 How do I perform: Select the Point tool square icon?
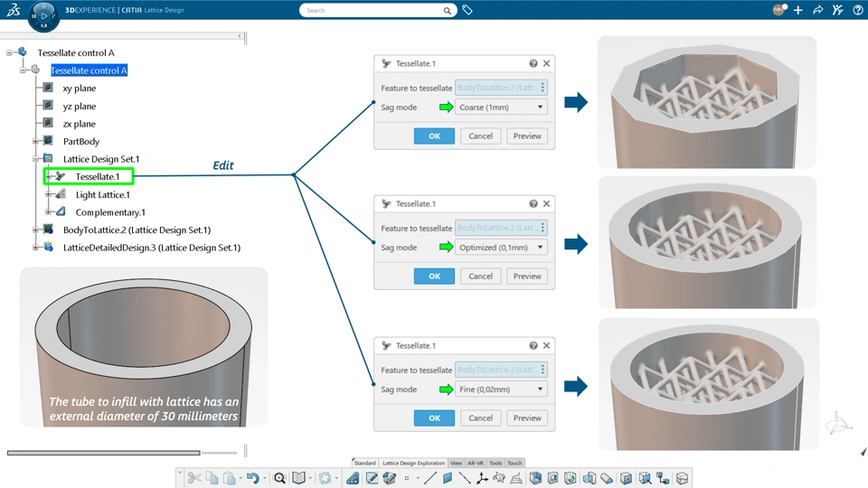click(x=407, y=478)
